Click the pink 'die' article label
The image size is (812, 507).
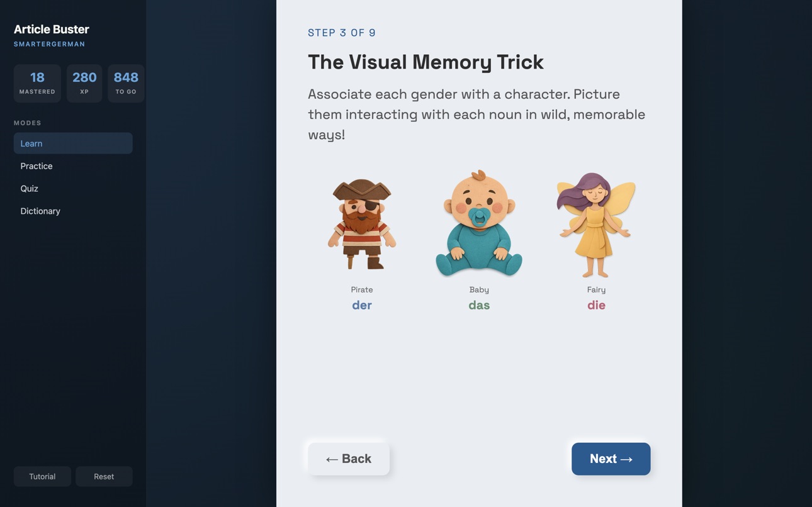point(596,305)
